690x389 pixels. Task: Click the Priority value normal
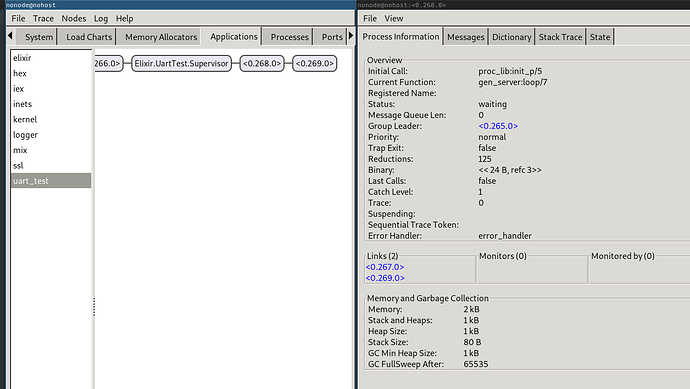pos(492,137)
